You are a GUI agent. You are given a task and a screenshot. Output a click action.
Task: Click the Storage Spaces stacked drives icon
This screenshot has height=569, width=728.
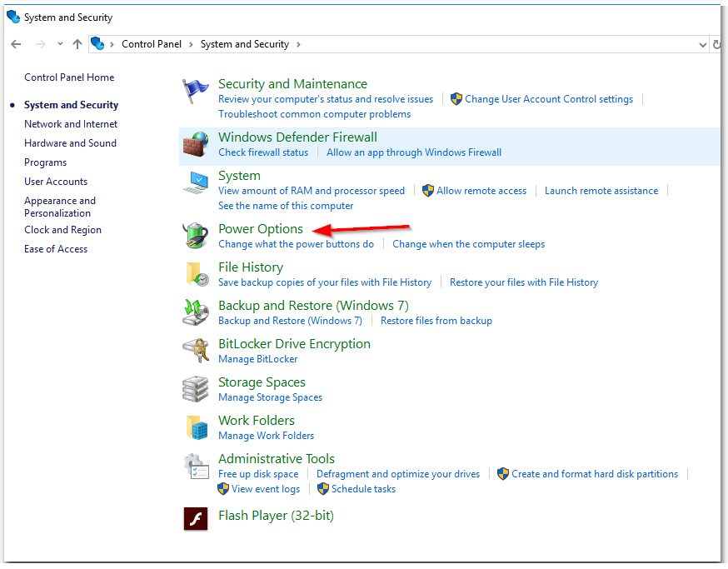click(195, 389)
